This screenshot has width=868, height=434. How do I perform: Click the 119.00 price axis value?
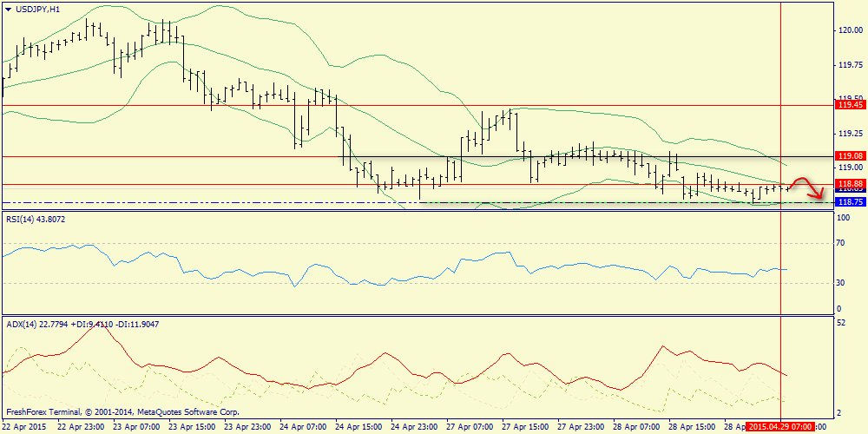851,168
